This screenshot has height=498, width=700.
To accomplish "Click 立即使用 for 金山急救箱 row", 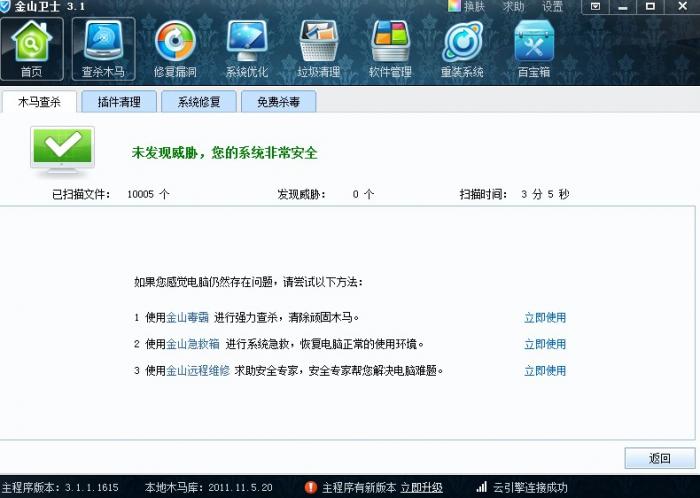I will pos(545,344).
